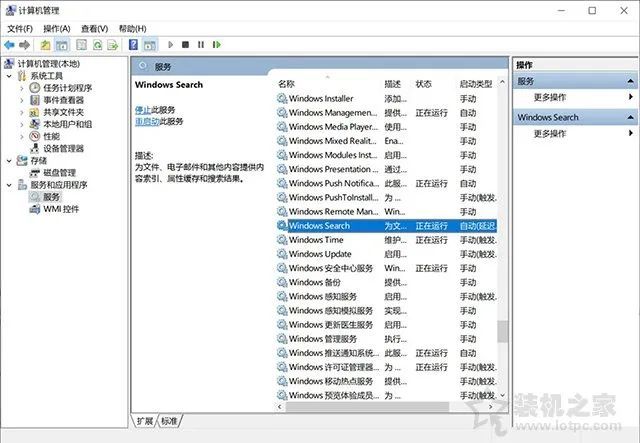Click the 停止 service link

142,109
